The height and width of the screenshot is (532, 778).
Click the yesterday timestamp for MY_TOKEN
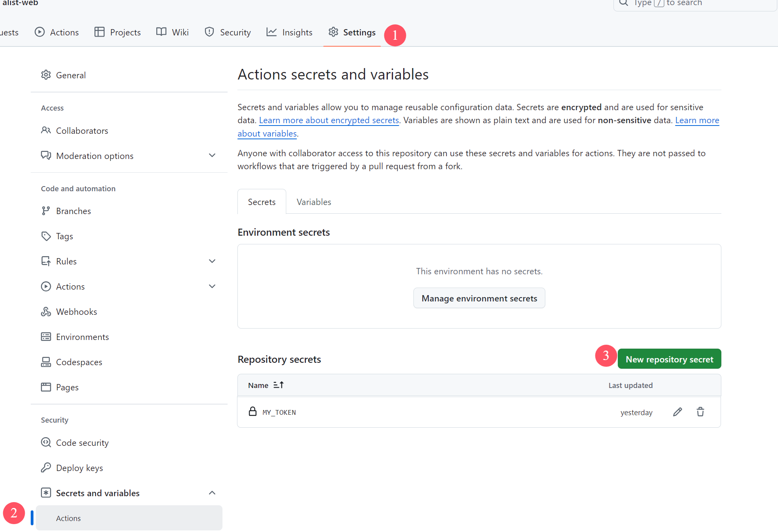pos(636,412)
